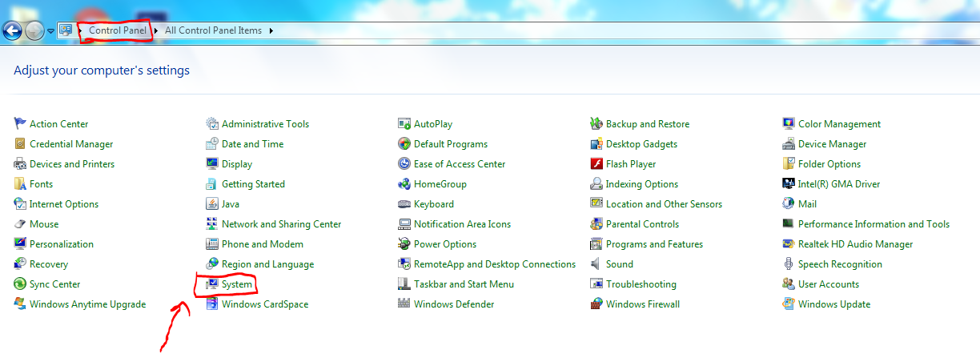
Task: Open the Taskbar and Start Menu link
Action: tap(464, 284)
